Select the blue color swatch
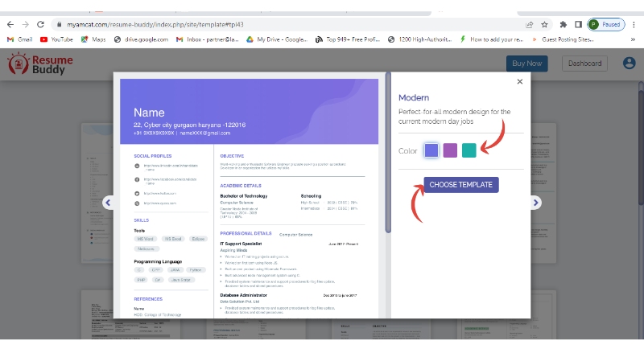Image resolution: width=644 pixels, height=361 pixels. tap(431, 150)
